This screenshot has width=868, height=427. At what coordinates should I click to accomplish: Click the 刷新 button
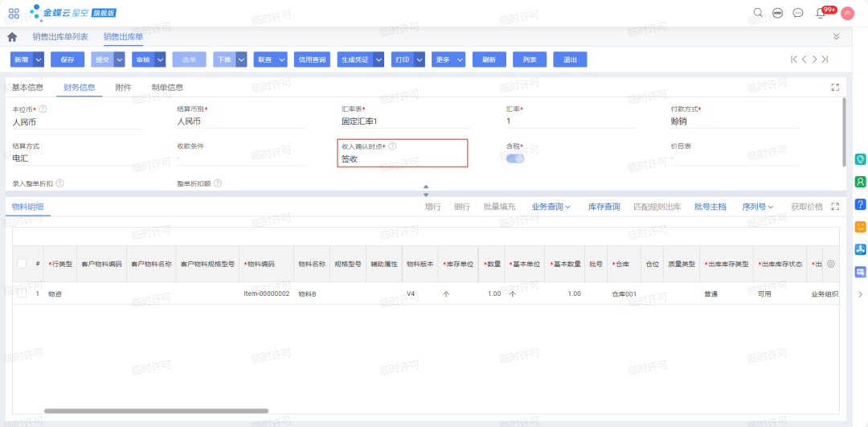(489, 60)
